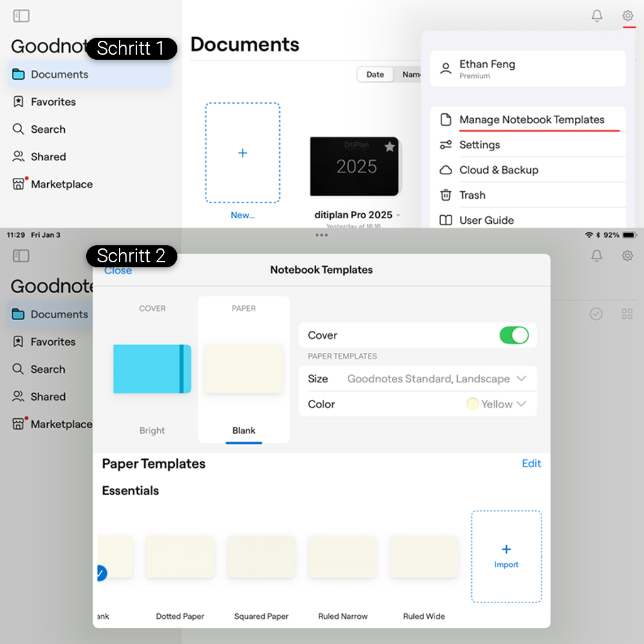
Task: Click the grid view icon
Action: tap(627, 314)
